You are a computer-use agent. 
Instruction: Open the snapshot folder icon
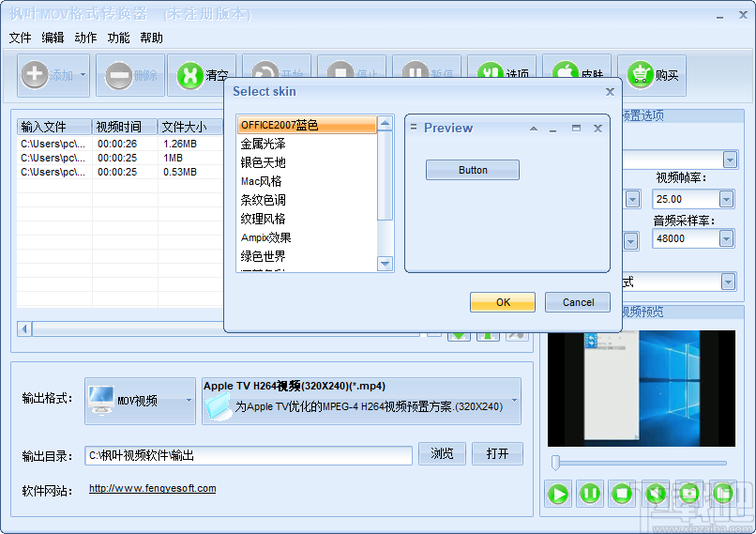[723, 494]
